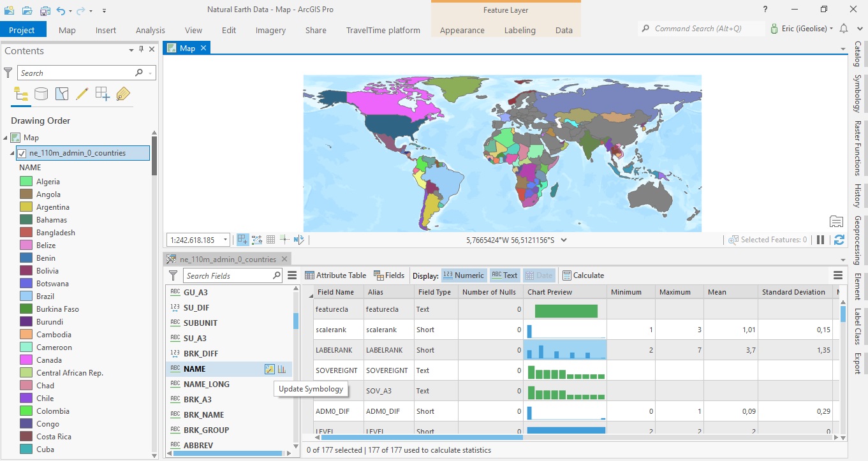Refresh the map with the refresh icon
868x461 pixels.
click(839, 240)
